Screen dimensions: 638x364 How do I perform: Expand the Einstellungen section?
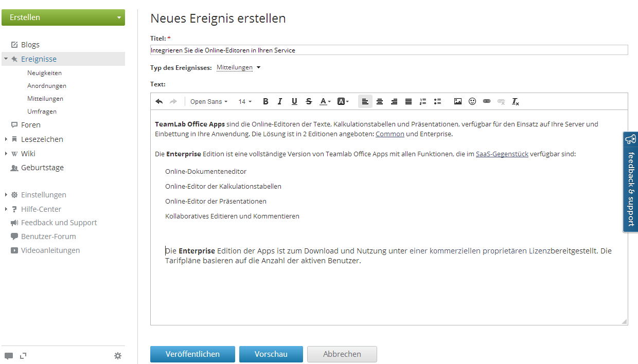click(x=6, y=195)
